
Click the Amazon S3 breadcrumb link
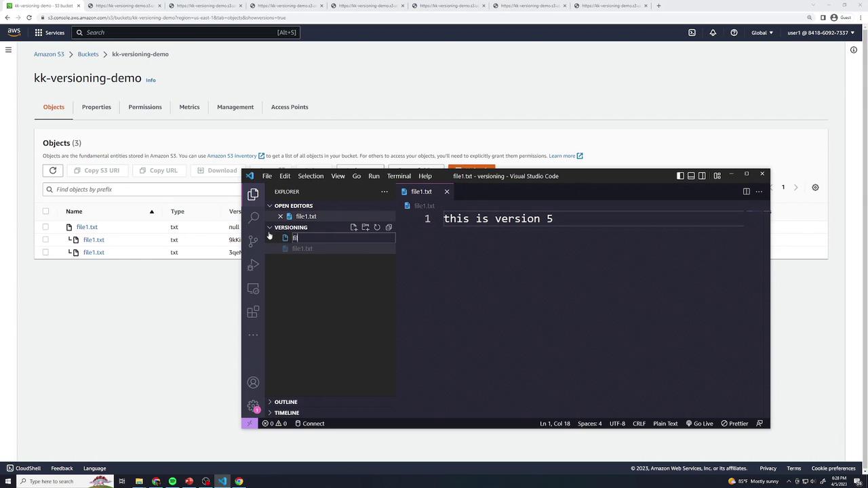[49, 54]
